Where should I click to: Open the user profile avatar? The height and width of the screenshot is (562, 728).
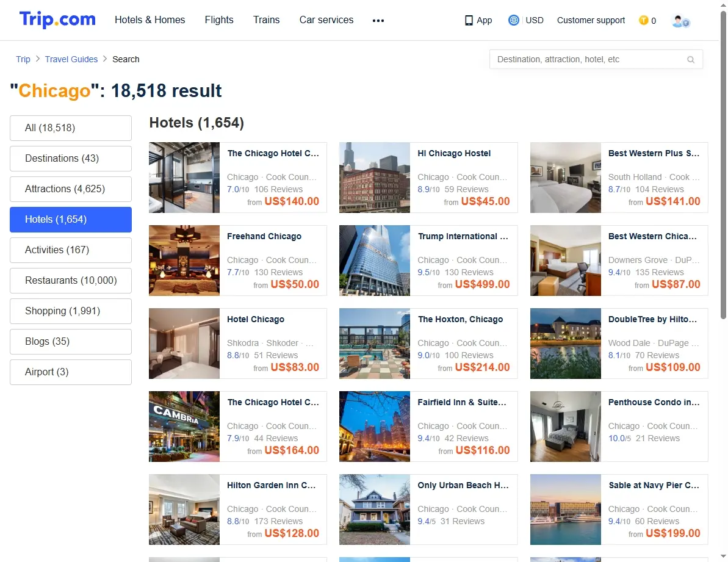[x=680, y=21]
